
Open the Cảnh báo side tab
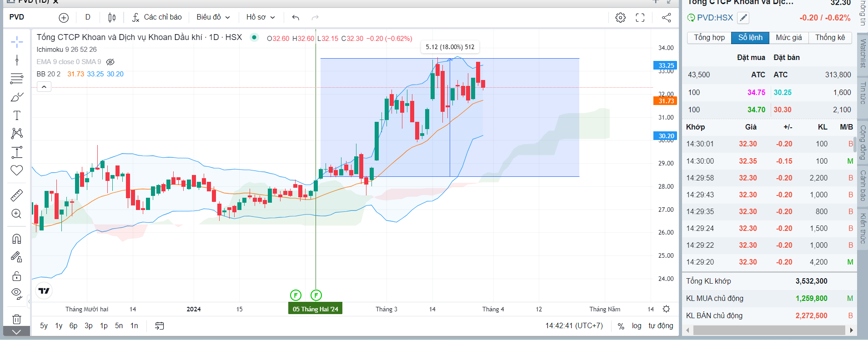point(863,185)
